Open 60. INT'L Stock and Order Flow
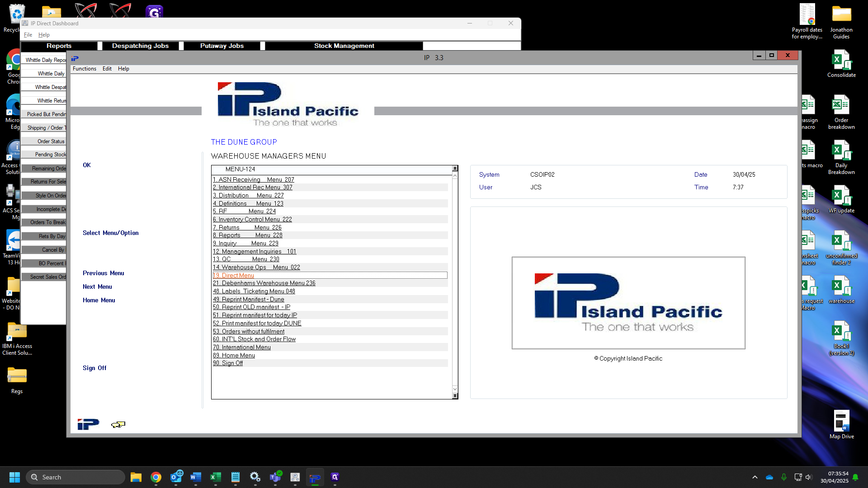 [x=255, y=339]
